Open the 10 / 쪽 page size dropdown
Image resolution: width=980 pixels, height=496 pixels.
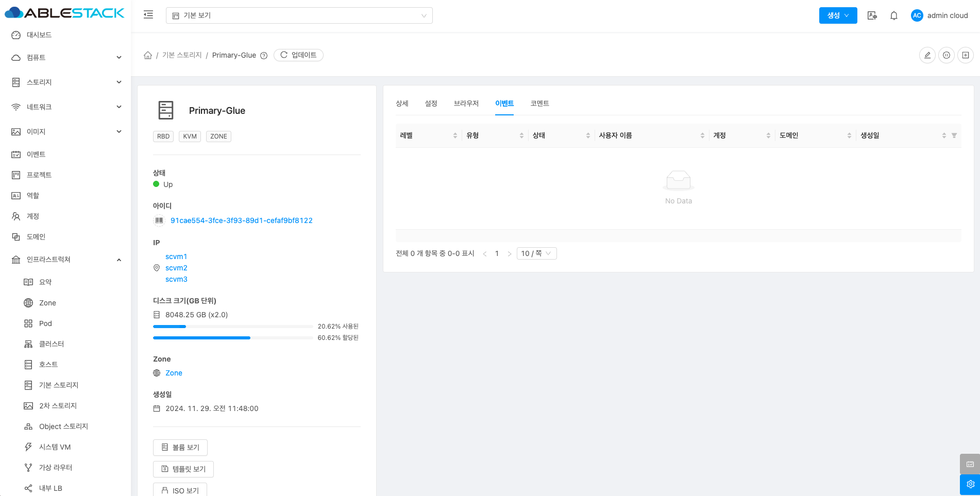tap(536, 253)
